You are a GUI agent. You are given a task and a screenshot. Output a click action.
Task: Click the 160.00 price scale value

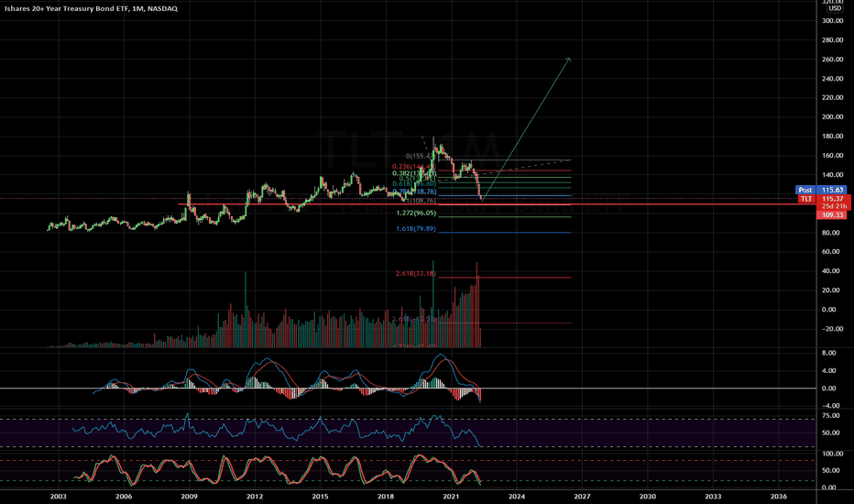(832, 156)
